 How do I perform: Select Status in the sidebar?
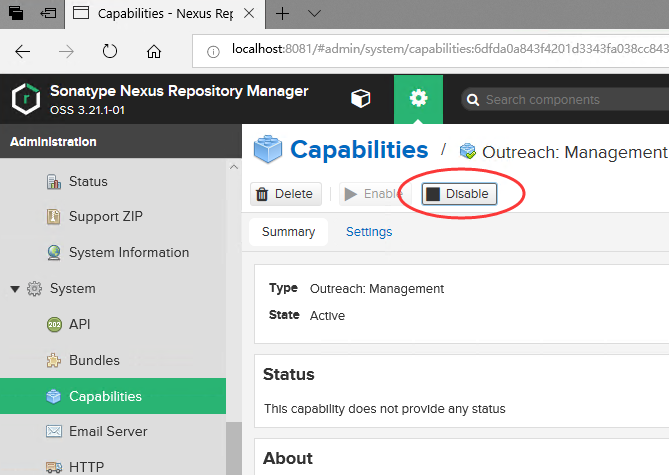(88, 182)
